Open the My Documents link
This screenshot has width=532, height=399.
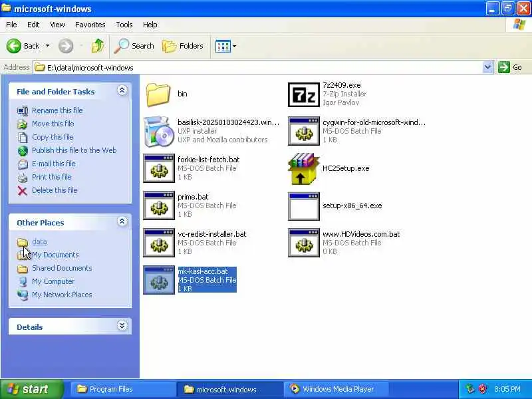[x=55, y=255]
